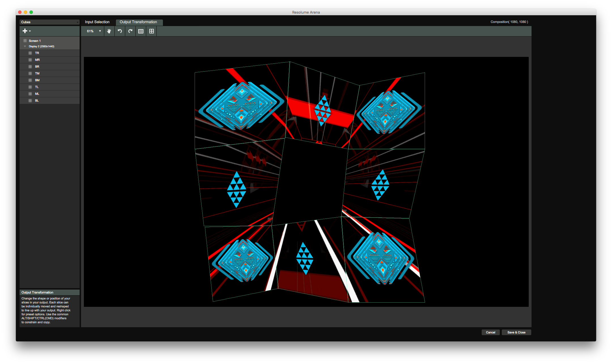Click the macOS yellow minimize button

[25, 12]
